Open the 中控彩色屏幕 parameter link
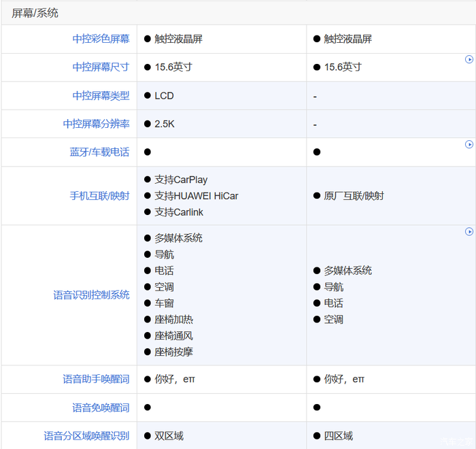Viewport: 476px width, 449px height. coord(101,39)
